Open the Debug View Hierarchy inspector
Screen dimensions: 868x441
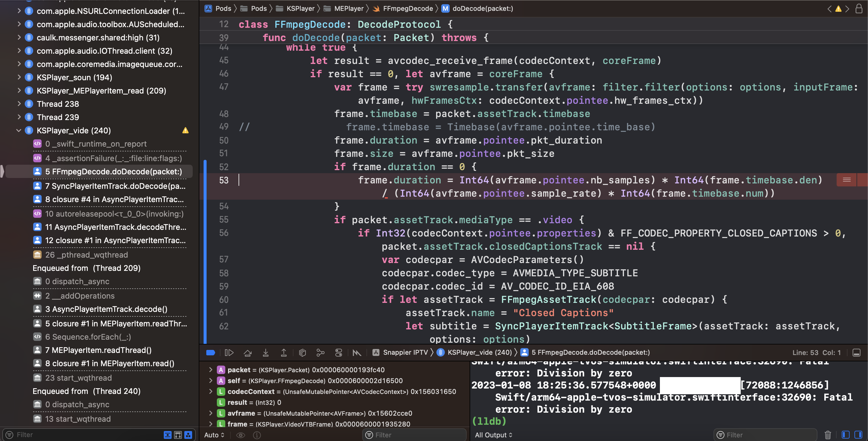pos(302,352)
